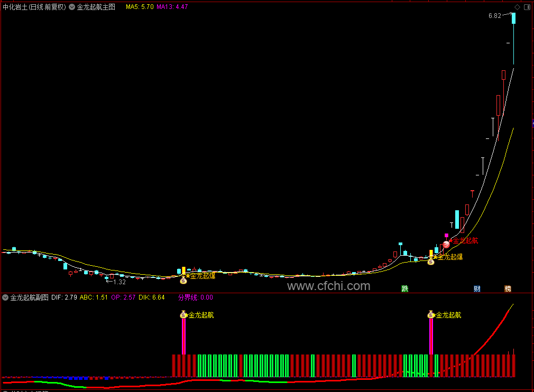The width and height of the screenshot is (534, 392).
Task: Click the first money bag in the sub-chart
Action: tap(183, 315)
